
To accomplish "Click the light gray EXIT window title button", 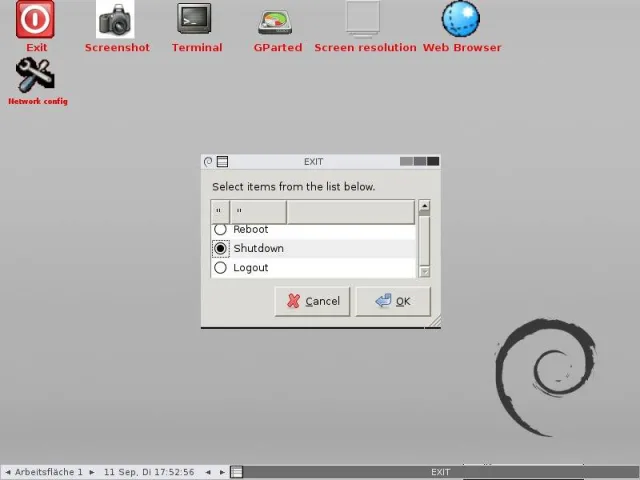I will click(406, 161).
